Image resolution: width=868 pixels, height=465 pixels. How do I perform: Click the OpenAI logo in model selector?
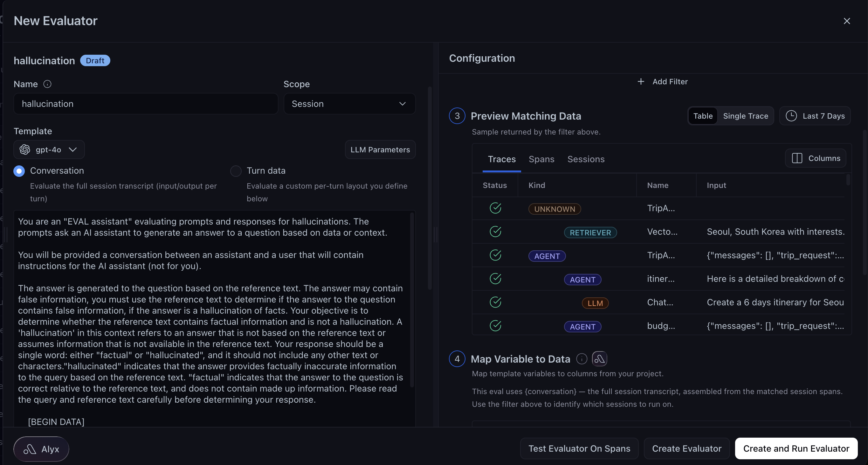[25, 149]
